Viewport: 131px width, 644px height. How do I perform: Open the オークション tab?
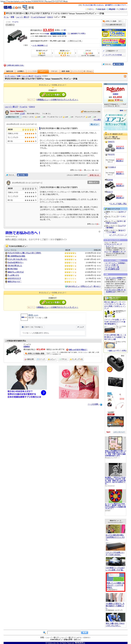tap(88, 71)
